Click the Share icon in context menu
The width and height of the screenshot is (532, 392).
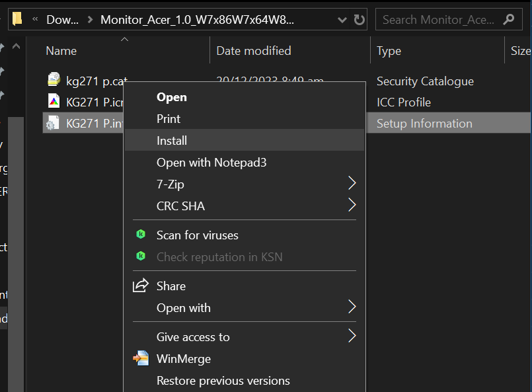tap(140, 286)
